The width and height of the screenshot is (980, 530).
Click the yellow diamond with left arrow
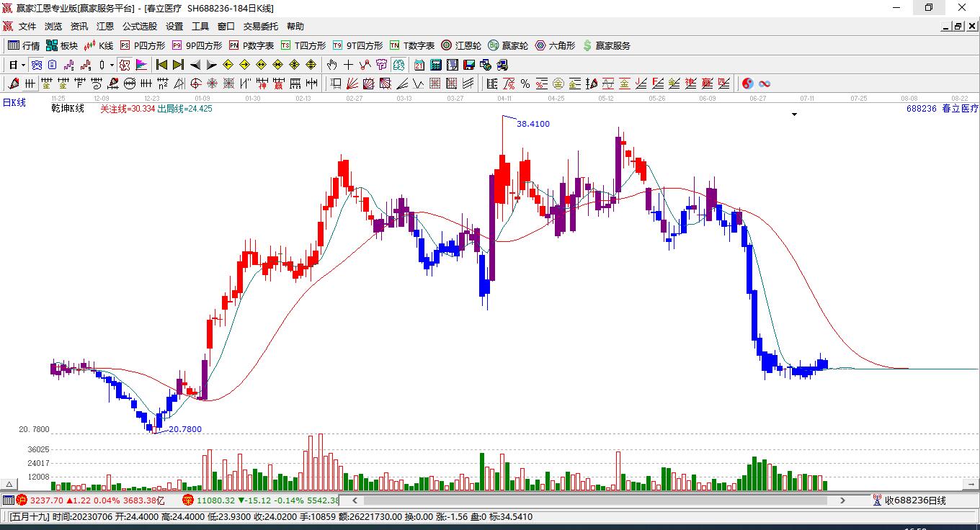(x=228, y=65)
